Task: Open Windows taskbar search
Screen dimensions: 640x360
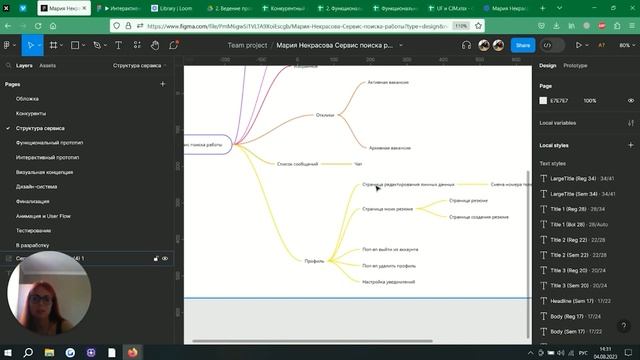Action: [28, 352]
